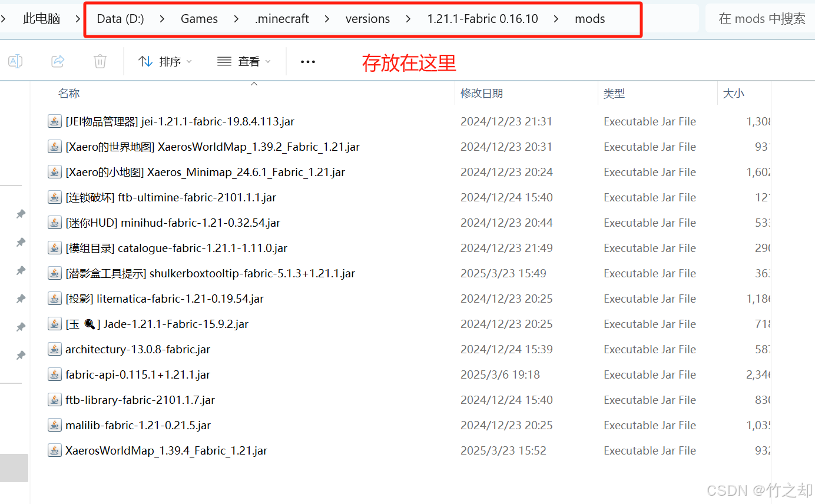Open the 排序 sort menu
The width and height of the screenshot is (815, 504).
pyautogui.click(x=165, y=61)
